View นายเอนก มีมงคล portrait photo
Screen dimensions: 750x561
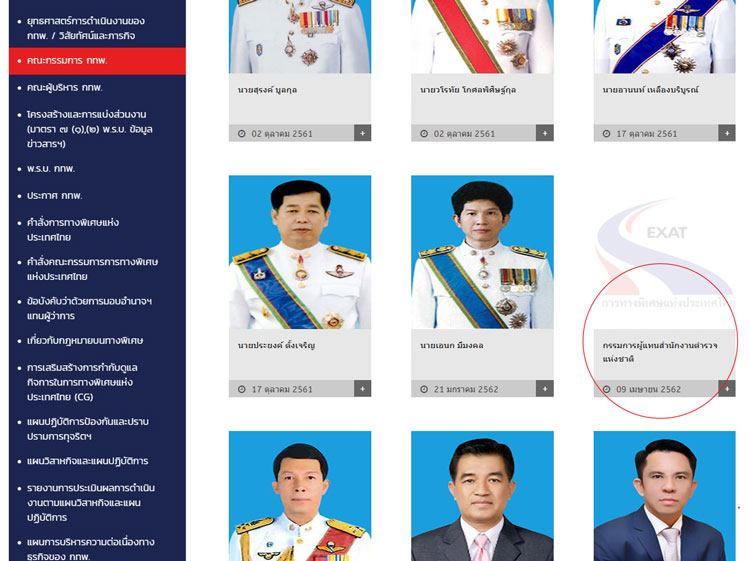pos(482,252)
